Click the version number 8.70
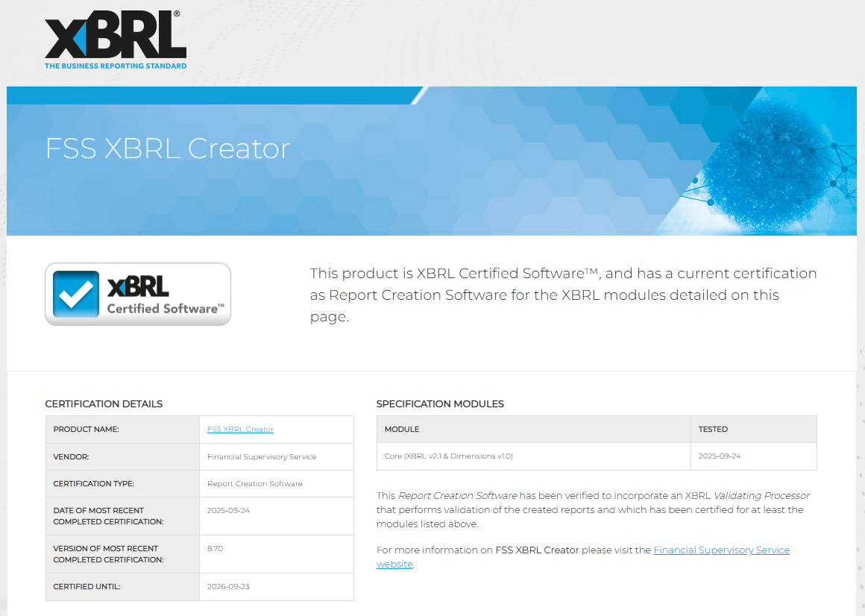 215,549
